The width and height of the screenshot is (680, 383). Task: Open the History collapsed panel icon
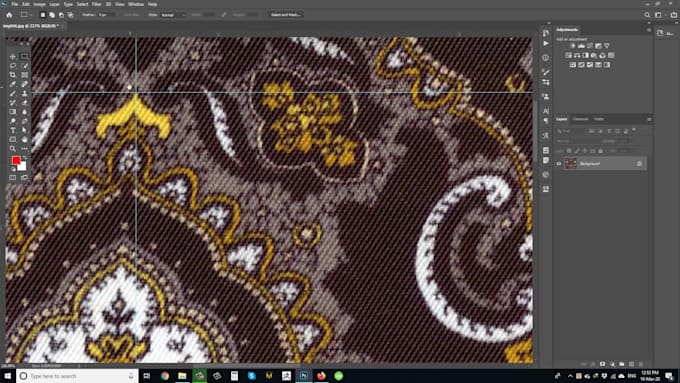pos(546,33)
